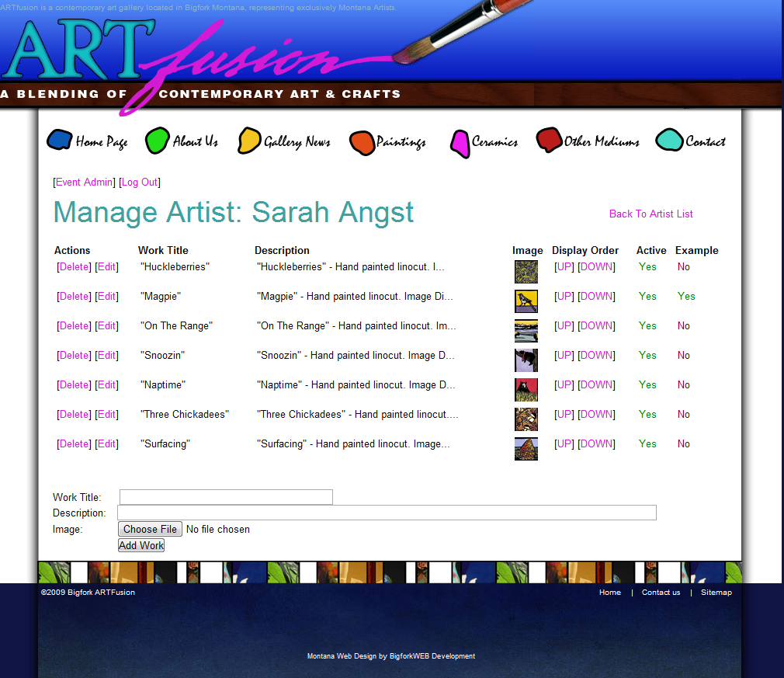The width and height of the screenshot is (784, 678).
Task: Focus the Work Title text field
Action: click(x=226, y=497)
